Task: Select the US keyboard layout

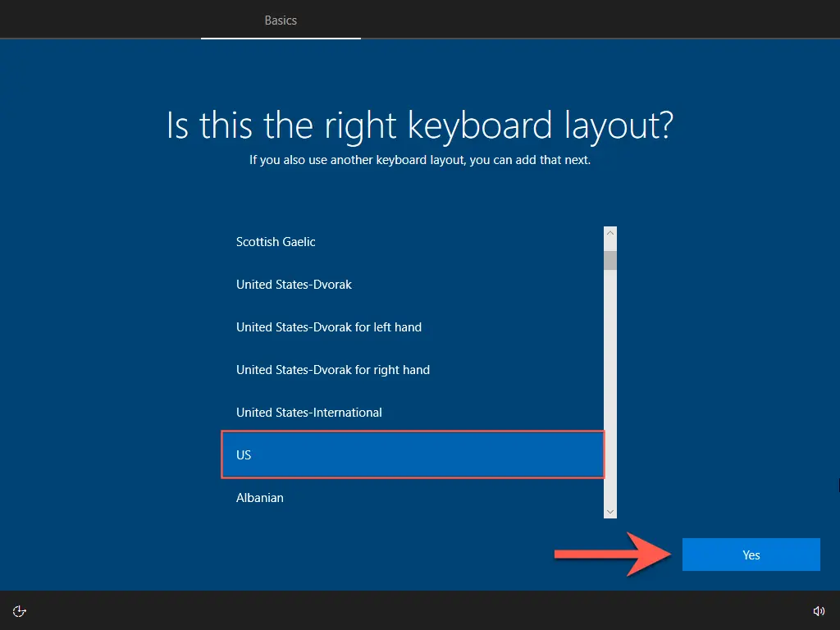Action: [x=413, y=454]
